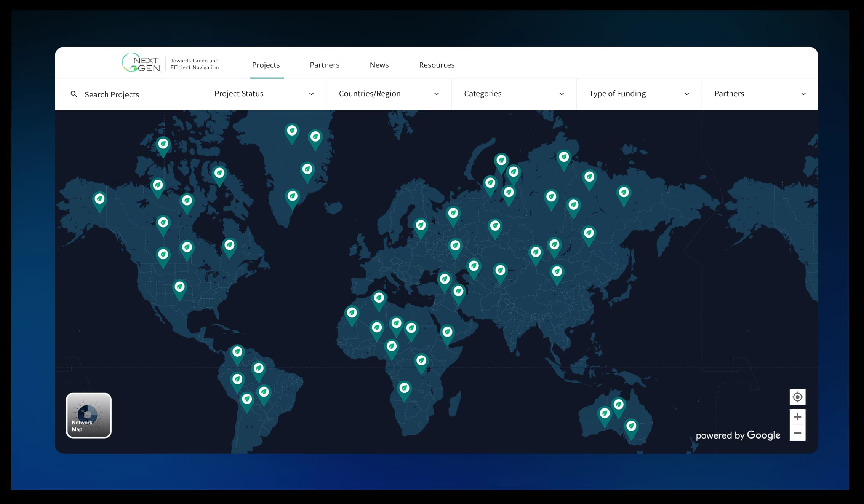The height and width of the screenshot is (504, 864).
Task: Open the Partners filter dropdown
Action: [803, 94]
